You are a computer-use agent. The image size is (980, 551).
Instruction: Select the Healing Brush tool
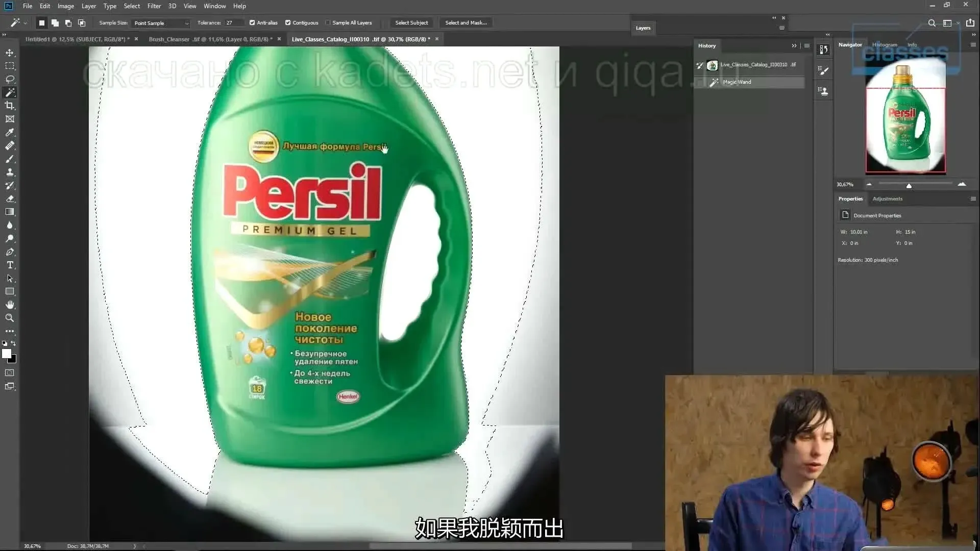10,145
